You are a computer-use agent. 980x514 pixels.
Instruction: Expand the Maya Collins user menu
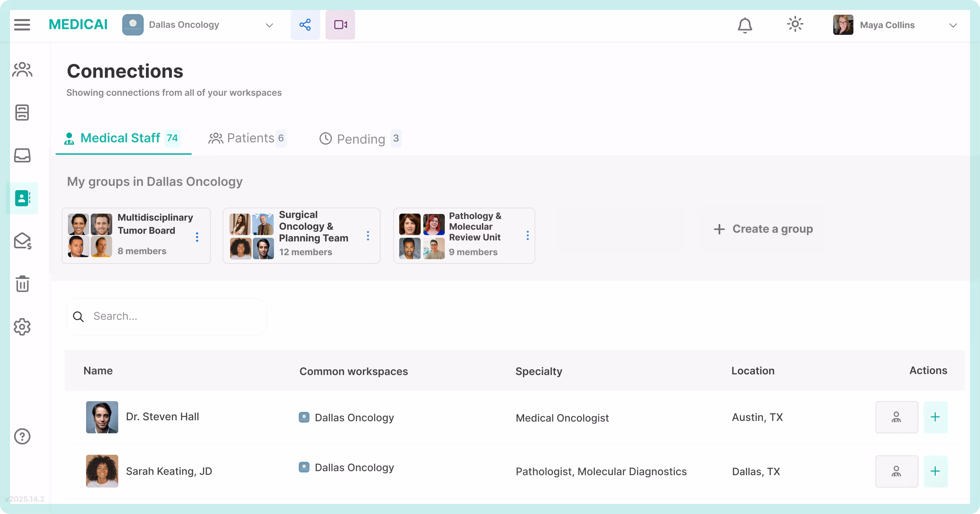[953, 25]
